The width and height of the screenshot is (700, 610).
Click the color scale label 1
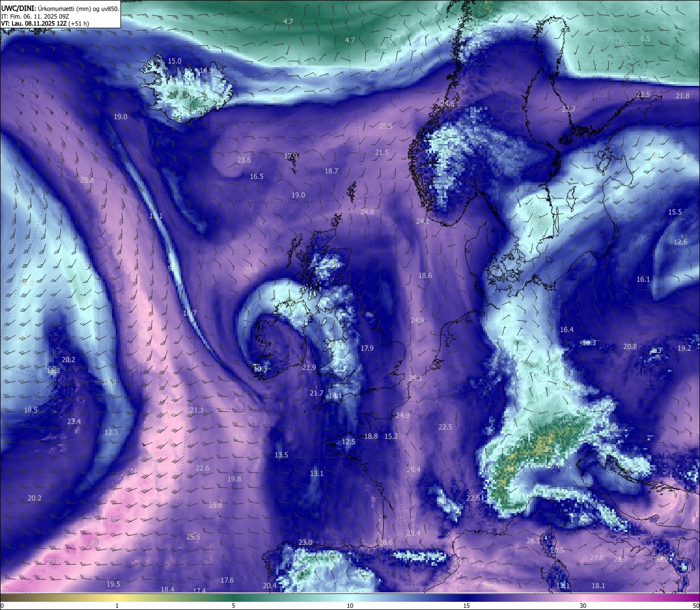[117, 606]
